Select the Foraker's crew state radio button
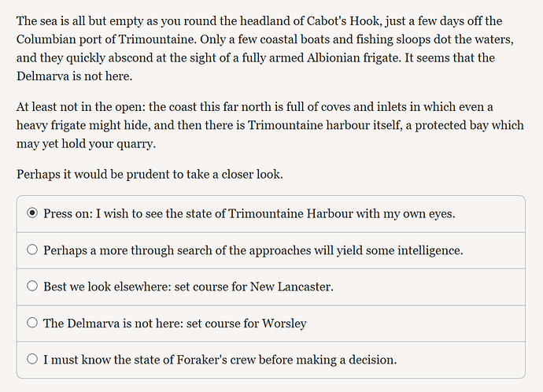The height and width of the screenshot is (392, 543). (32, 359)
